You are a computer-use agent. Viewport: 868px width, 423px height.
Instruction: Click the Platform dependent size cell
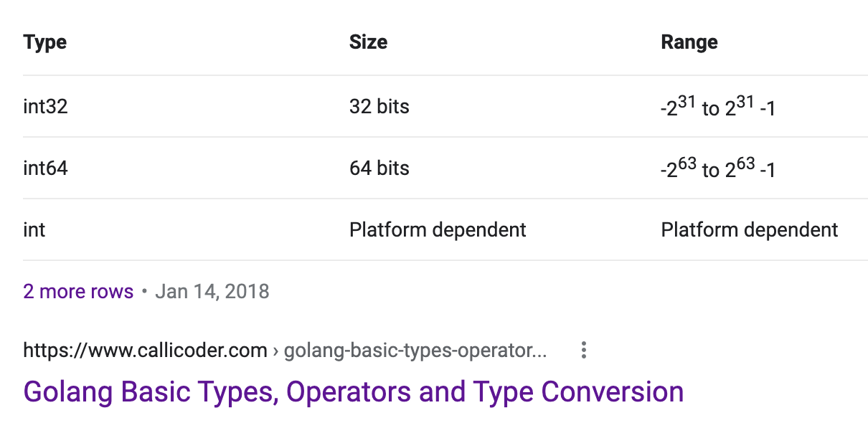437,229
